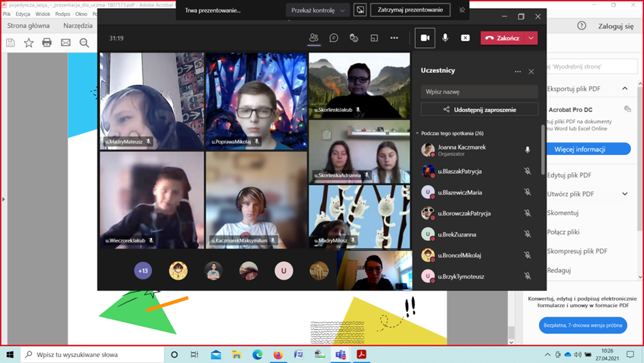Click the Zakończ end call button
644x363 pixels.
(x=503, y=38)
